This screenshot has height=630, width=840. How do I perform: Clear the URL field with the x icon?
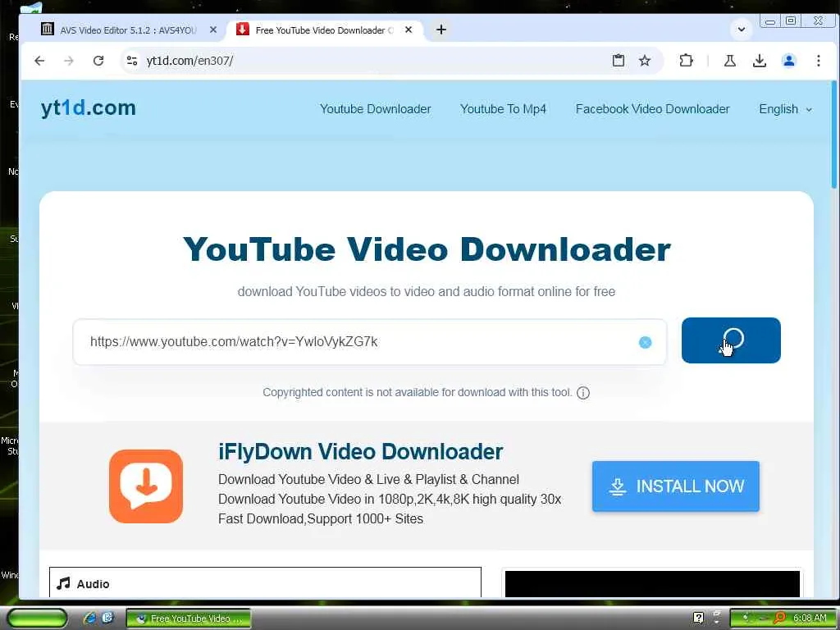pos(645,342)
